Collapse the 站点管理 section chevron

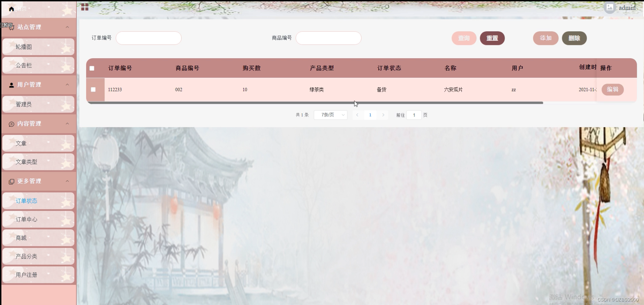coord(67,27)
